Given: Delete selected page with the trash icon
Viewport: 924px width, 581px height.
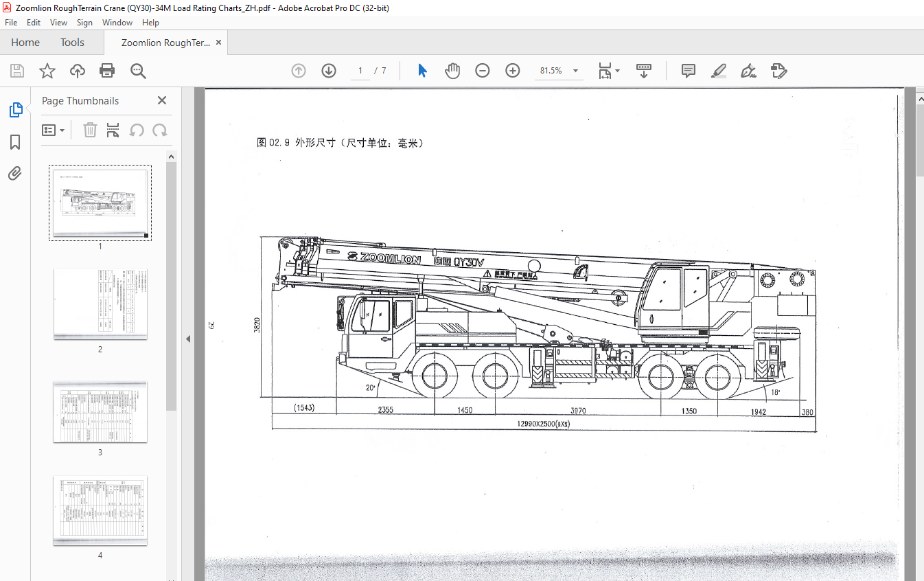Looking at the screenshot, I should coord(90,130).
